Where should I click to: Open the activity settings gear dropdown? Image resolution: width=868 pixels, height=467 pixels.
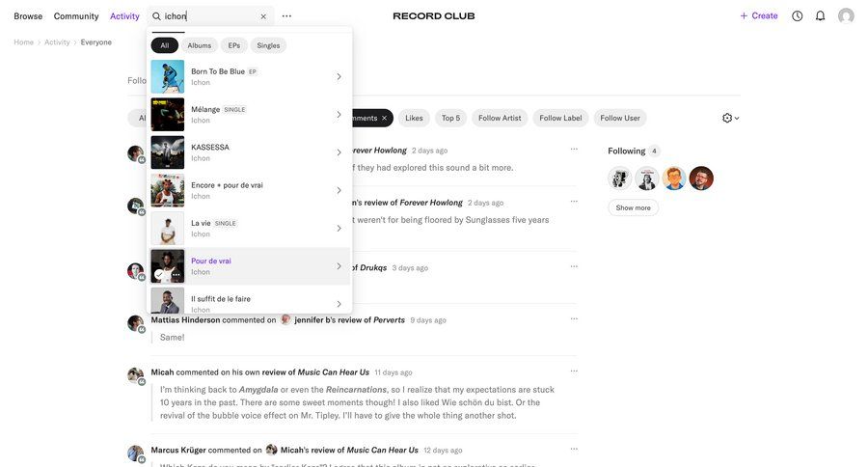tap(731, 118)
